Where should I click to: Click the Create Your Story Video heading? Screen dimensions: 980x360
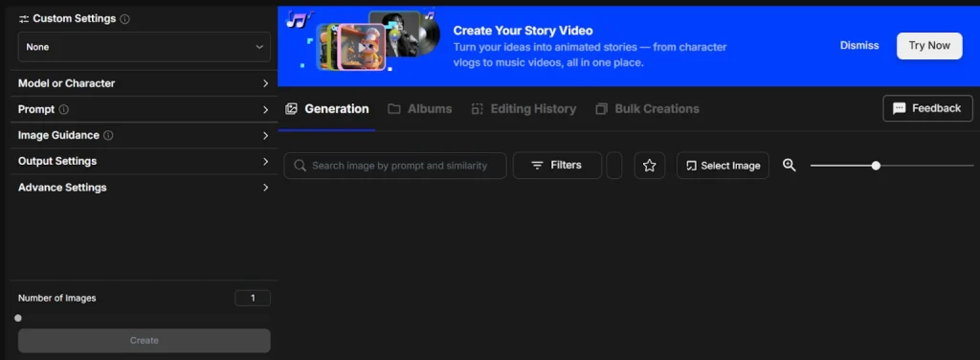tap(523, 31)
